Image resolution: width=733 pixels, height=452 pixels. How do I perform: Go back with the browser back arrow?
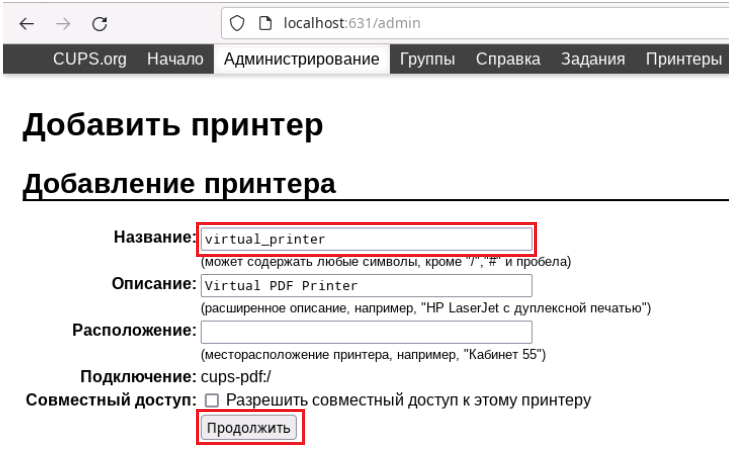coord(27,23)
